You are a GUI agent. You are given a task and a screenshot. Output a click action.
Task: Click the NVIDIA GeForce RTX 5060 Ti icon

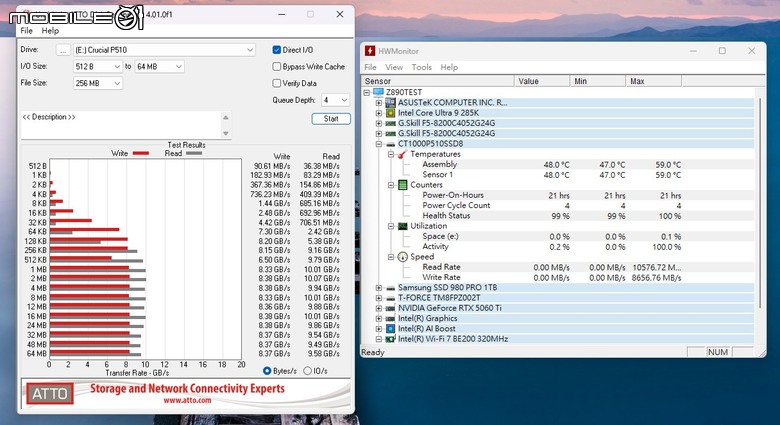coord(390,309)
